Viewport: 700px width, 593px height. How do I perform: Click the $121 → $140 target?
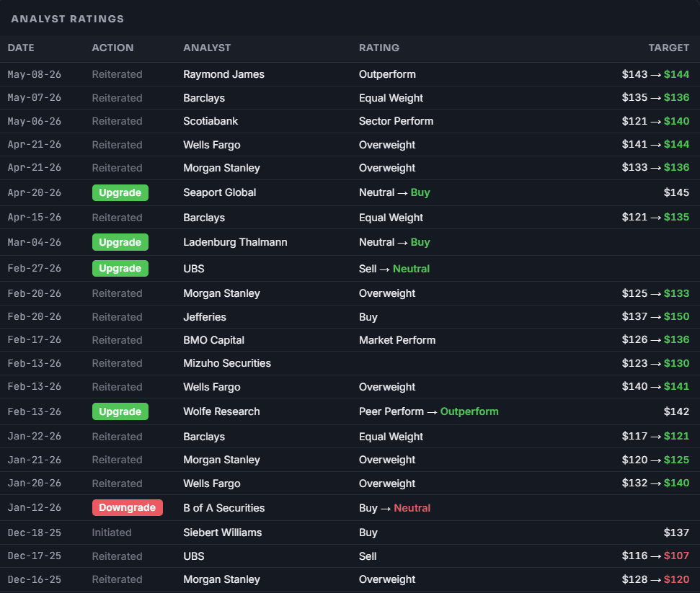coord(655,121)
